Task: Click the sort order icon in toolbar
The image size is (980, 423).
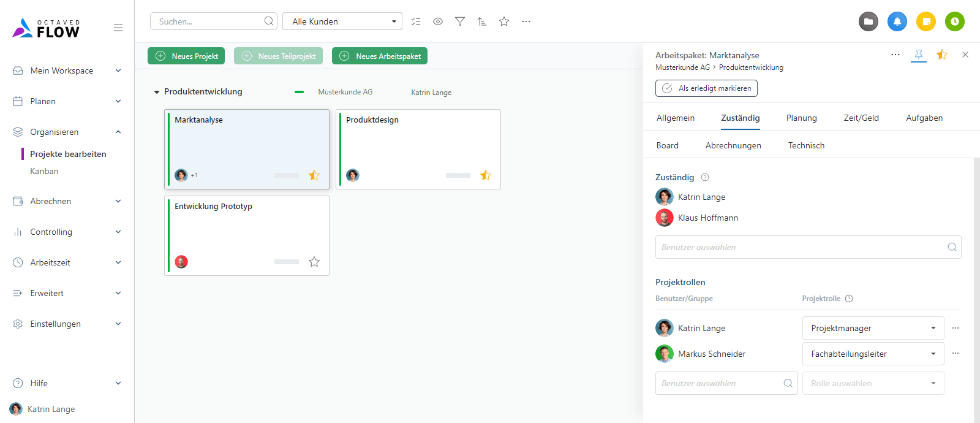Action: (x=482, y=21)
